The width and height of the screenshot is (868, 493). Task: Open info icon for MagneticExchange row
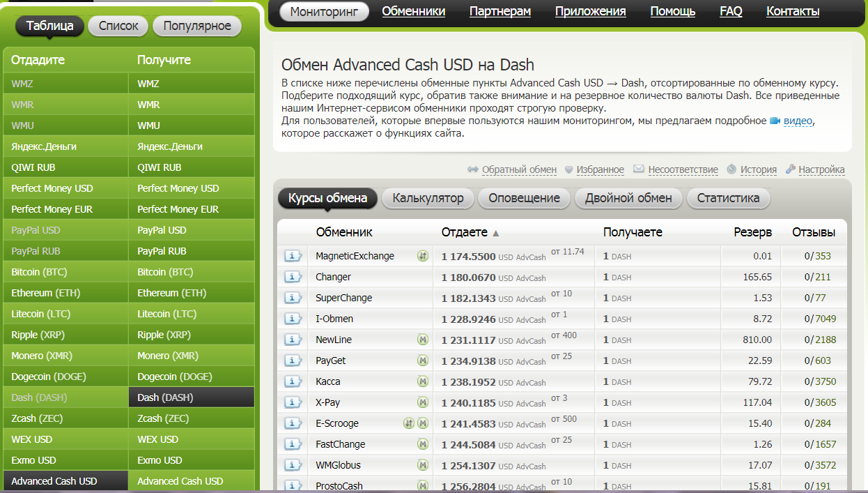(293, 256)
